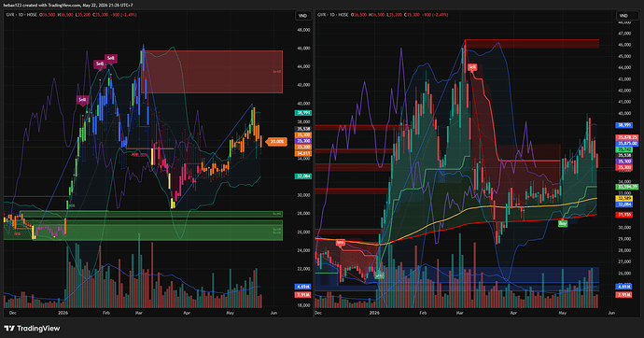Click the -900 (-2.49%) change value on left chart
The image size is (644, 338).
[x=122, y=15]
